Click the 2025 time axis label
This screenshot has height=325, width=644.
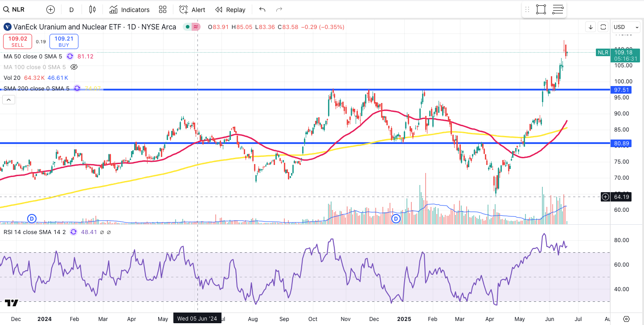pos(404,319)
